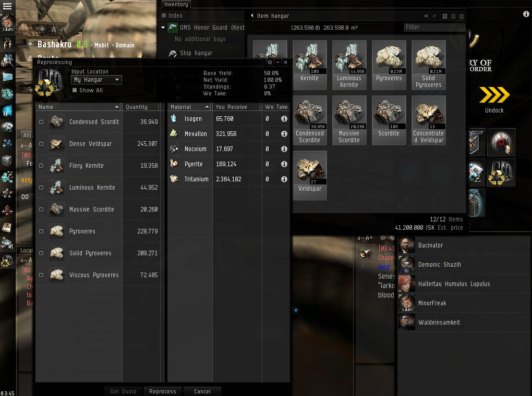
Task: Open the people finder magnifier icon in Neocom
Action: coord(7,60)
